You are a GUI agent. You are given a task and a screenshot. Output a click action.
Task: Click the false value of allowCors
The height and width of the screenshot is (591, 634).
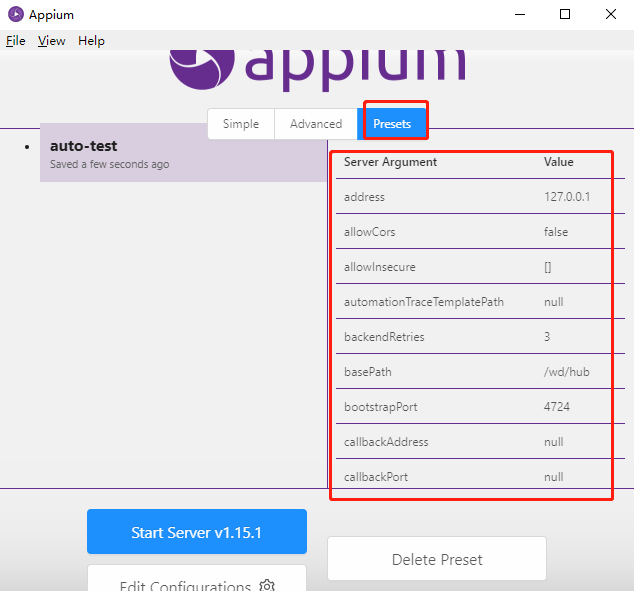556,232
